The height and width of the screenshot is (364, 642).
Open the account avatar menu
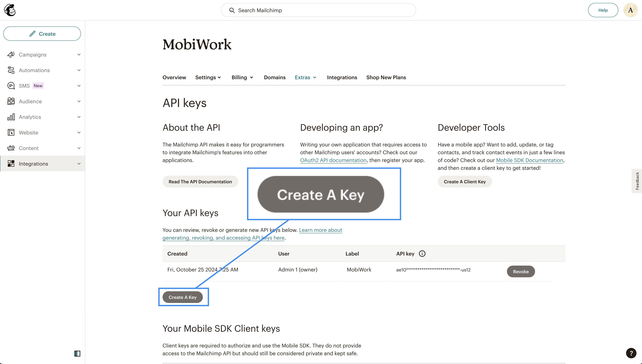630,10
